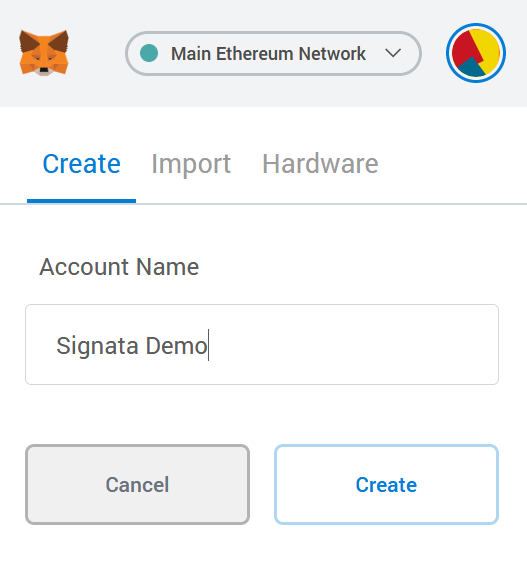Switch to the Hardware tab
The width and height of the screenshot is (527, 566).
320,164
